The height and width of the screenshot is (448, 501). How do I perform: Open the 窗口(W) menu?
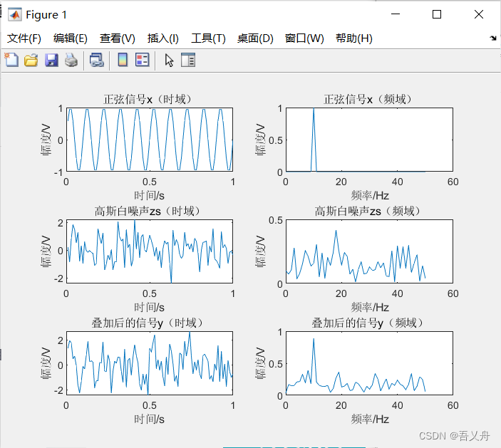coord(304,38)
